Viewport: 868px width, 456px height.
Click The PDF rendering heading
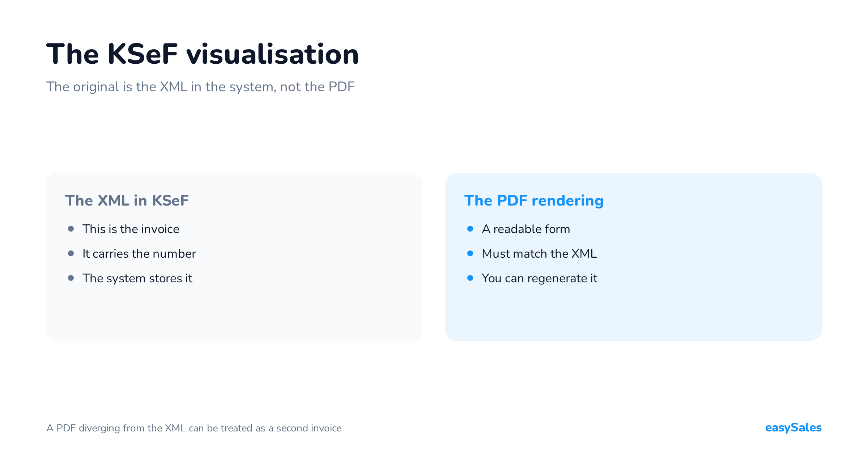534,200
